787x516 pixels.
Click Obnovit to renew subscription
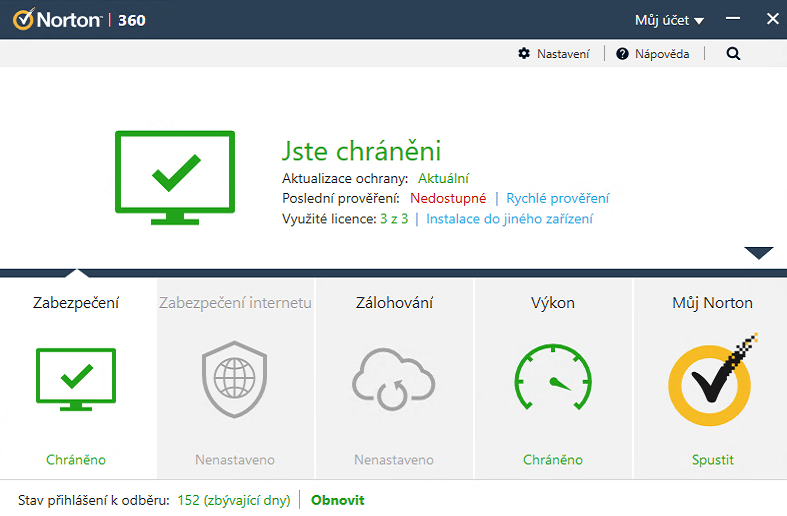tap(338, 500)
